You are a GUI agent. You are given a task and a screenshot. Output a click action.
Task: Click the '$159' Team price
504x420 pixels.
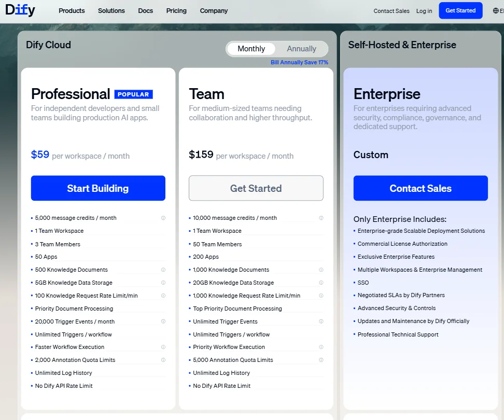[x=201, y=155]
